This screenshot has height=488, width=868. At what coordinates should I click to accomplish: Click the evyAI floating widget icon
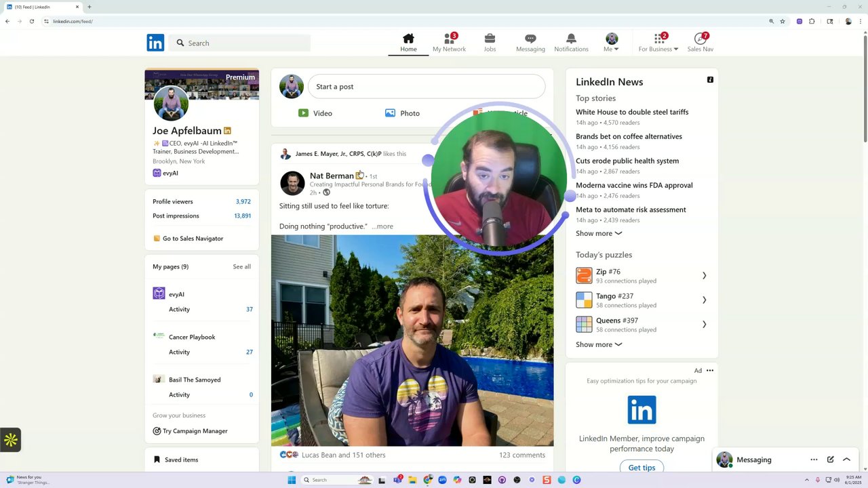click(x=10, y=440)
